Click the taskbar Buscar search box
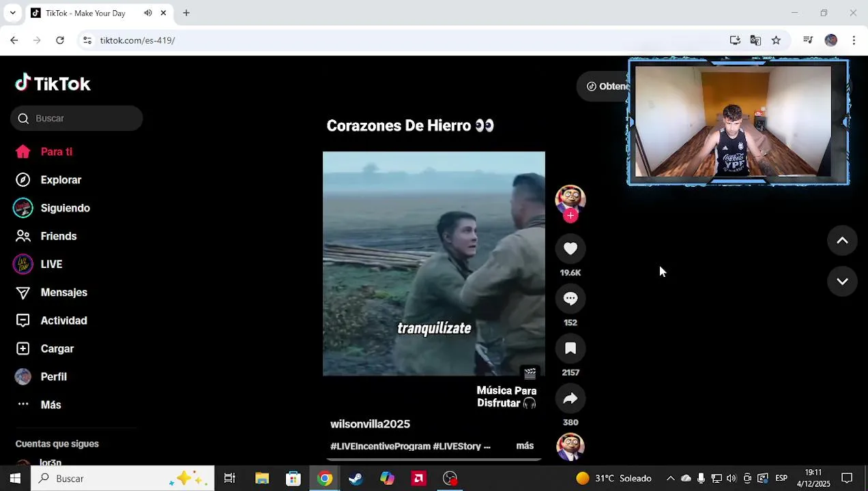The width and height of the screenshot is (868, 491). coord(123,479)
